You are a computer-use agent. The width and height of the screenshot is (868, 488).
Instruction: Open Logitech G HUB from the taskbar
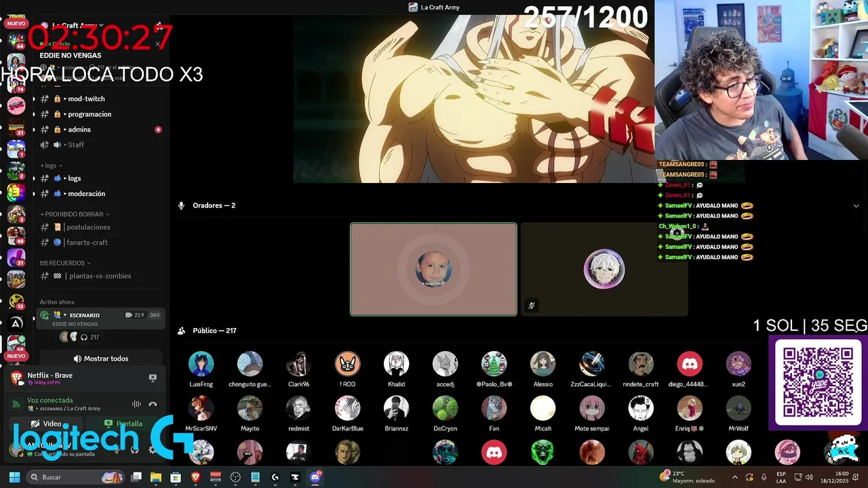(275, 477)
